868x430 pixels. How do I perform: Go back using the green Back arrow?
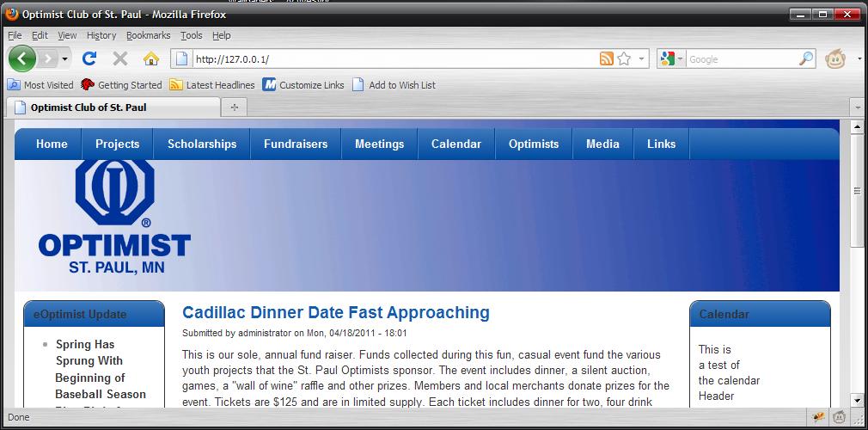pos(22,58)
